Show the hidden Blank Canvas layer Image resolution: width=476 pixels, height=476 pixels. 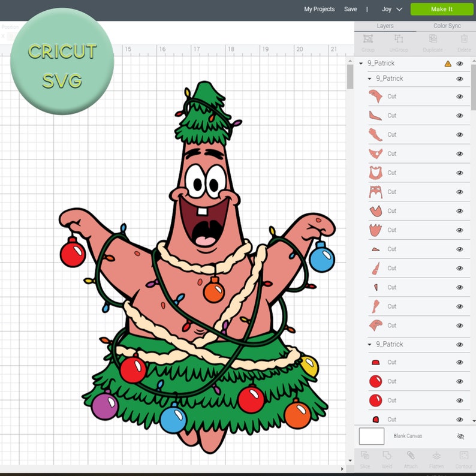tap(460, 436)
